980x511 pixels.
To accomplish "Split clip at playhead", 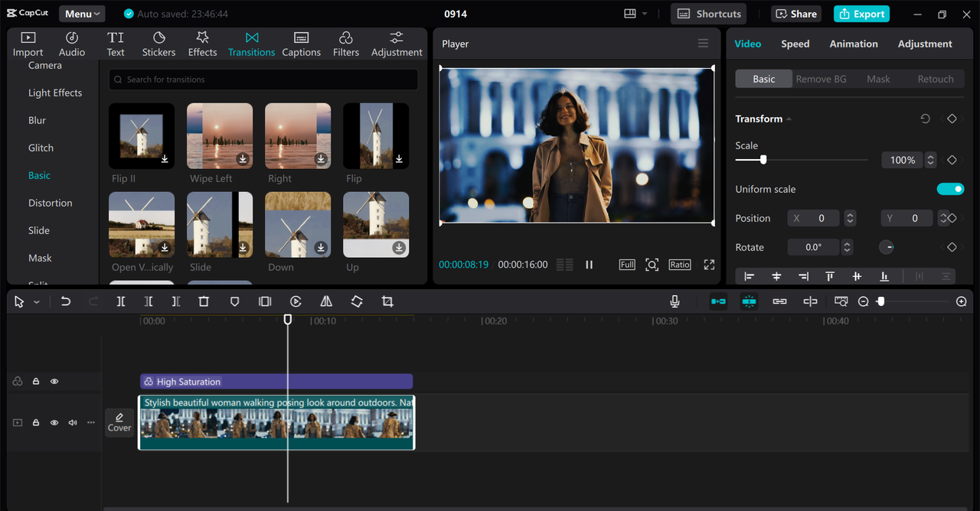I will pyautogui.click(x=121, y=301).
